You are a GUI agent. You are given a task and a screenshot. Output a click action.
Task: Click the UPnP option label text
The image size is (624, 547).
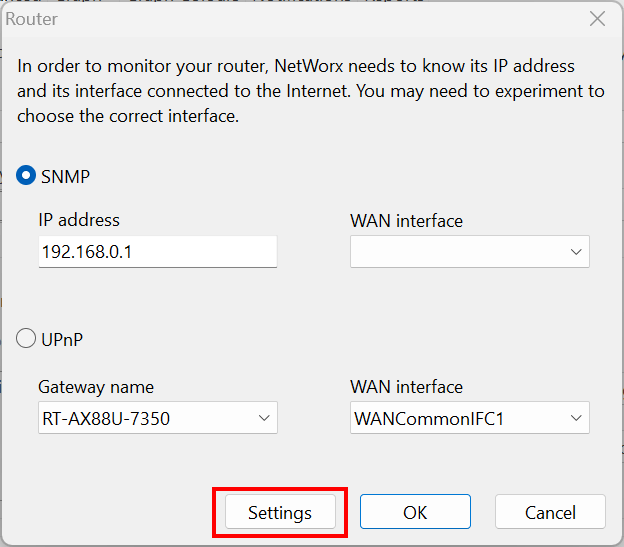[x=62, y=339]
